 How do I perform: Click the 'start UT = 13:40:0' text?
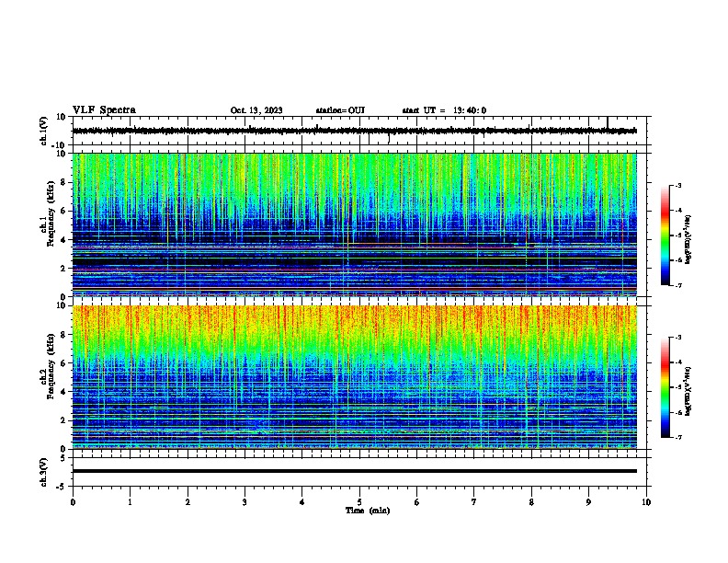point(444,110)
